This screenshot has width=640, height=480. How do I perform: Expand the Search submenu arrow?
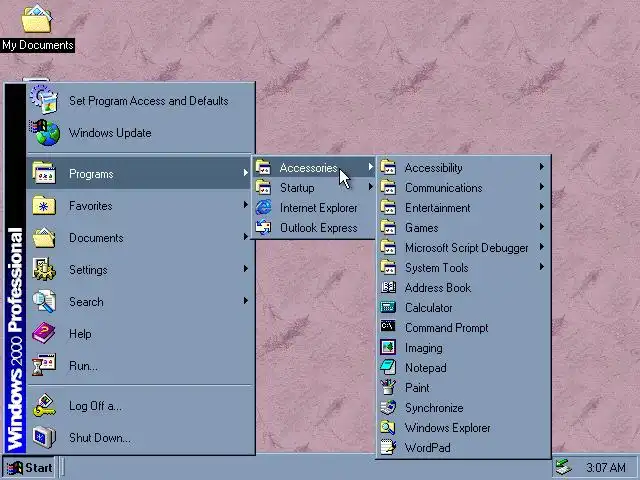click(x=246, y=301)
